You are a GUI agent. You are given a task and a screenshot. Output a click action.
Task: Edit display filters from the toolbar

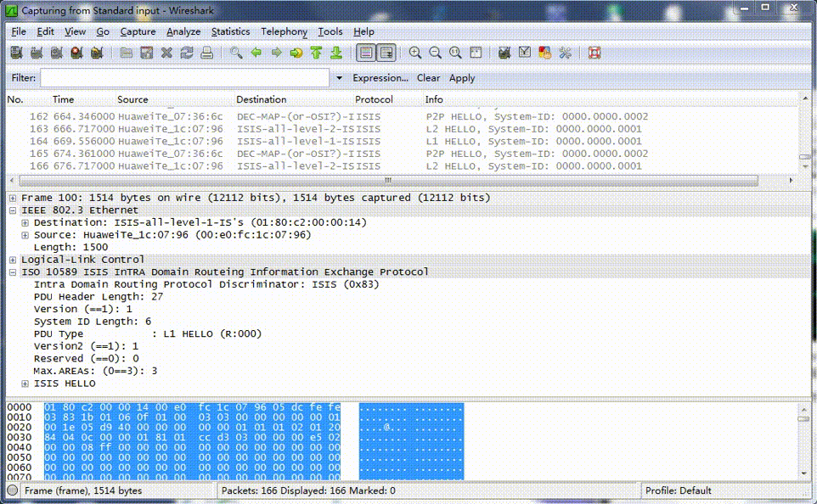click(525, 53)
